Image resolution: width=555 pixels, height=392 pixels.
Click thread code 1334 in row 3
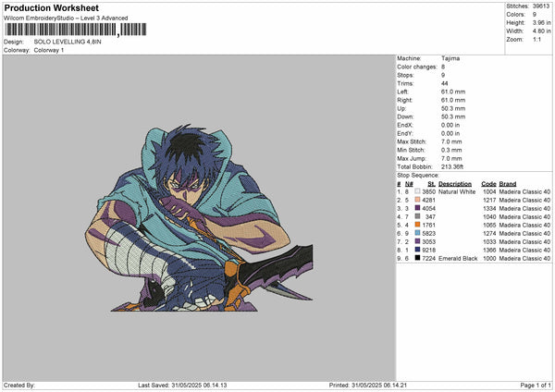tap(489, 208)
